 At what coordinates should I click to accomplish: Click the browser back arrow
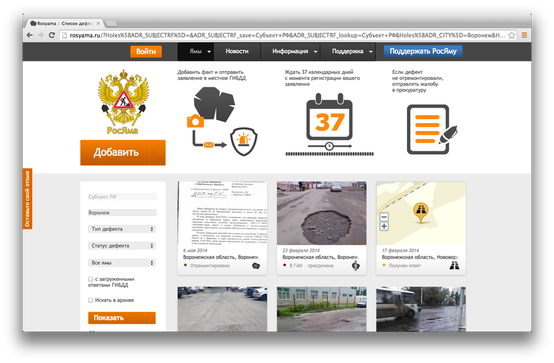point(30,35)
